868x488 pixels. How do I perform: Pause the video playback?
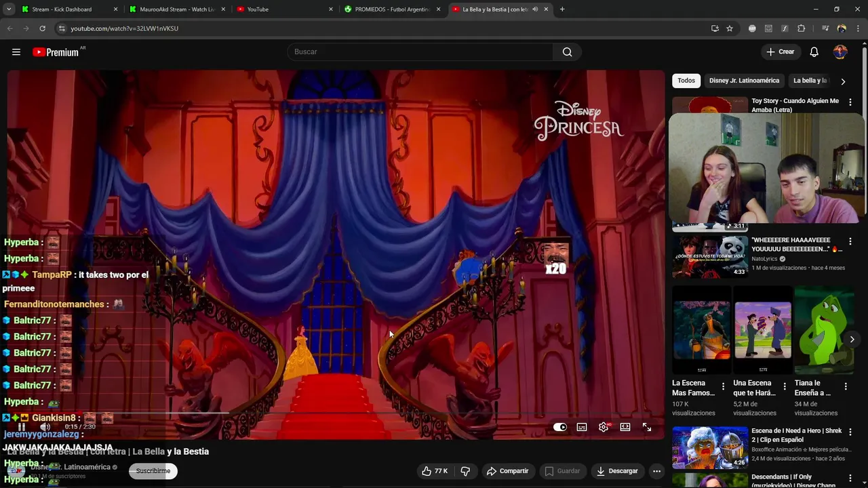pyautogui.click(x=22, y=427)
